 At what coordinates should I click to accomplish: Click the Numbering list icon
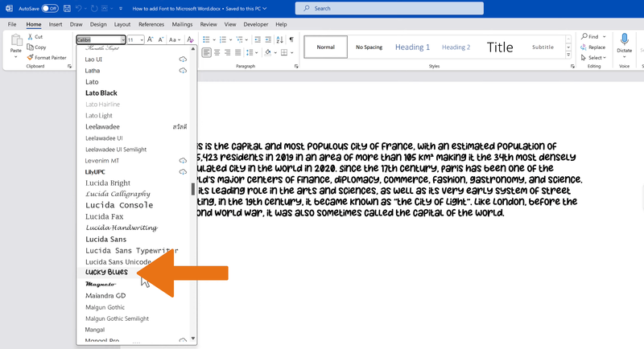[223, 39]
